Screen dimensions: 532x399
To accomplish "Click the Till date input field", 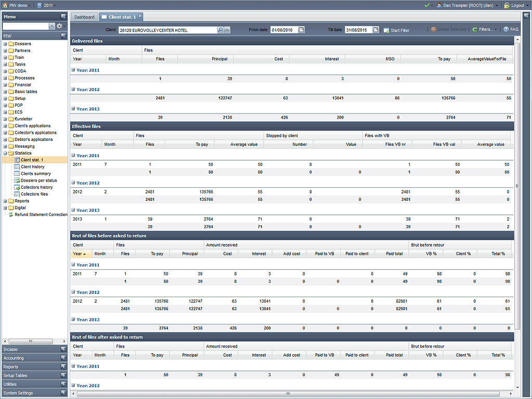I will coord(359,30).
